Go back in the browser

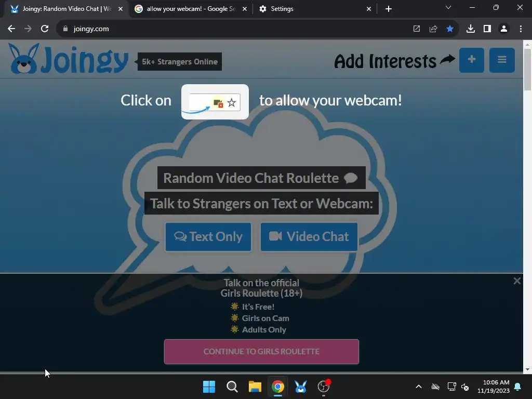(x=11, y=29)
